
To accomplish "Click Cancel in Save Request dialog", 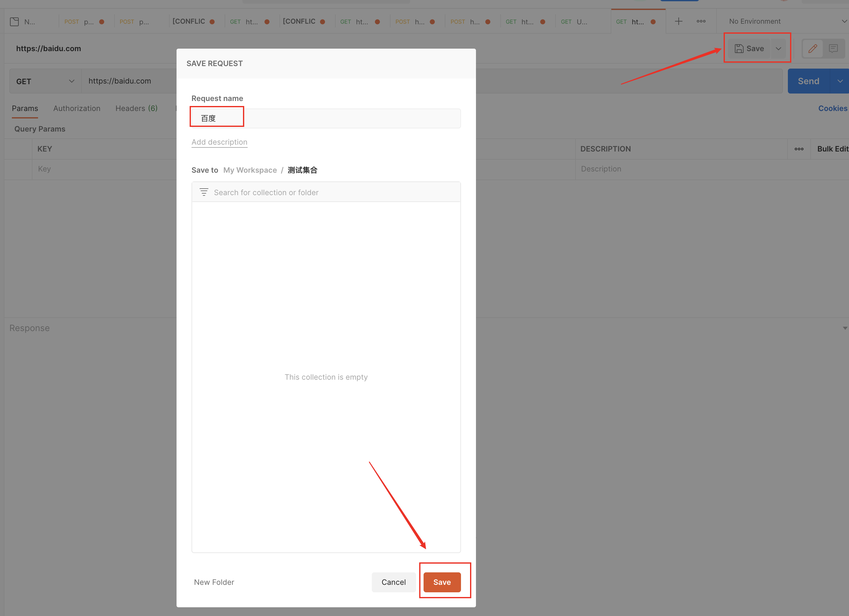I will [x=393, y=582].
